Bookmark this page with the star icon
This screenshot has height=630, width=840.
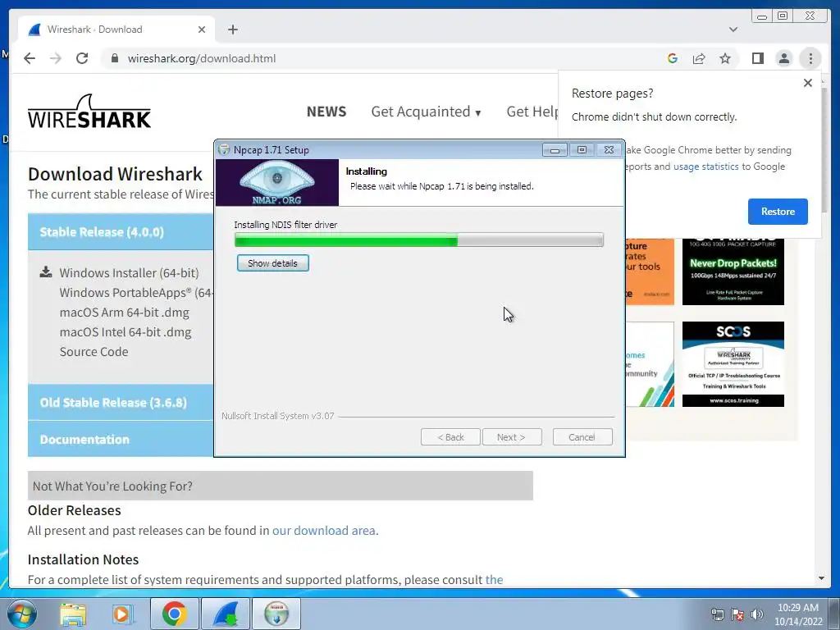point(725,58)
